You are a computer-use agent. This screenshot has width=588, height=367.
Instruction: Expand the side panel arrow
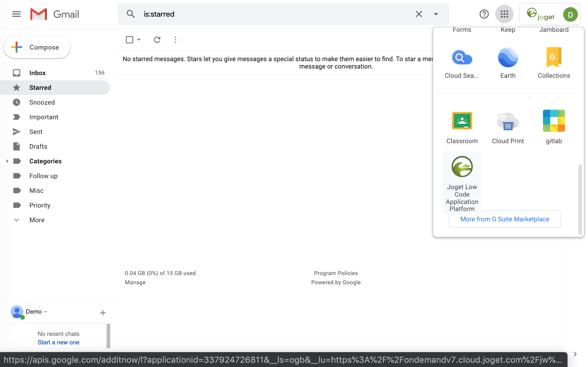point(575,354)
